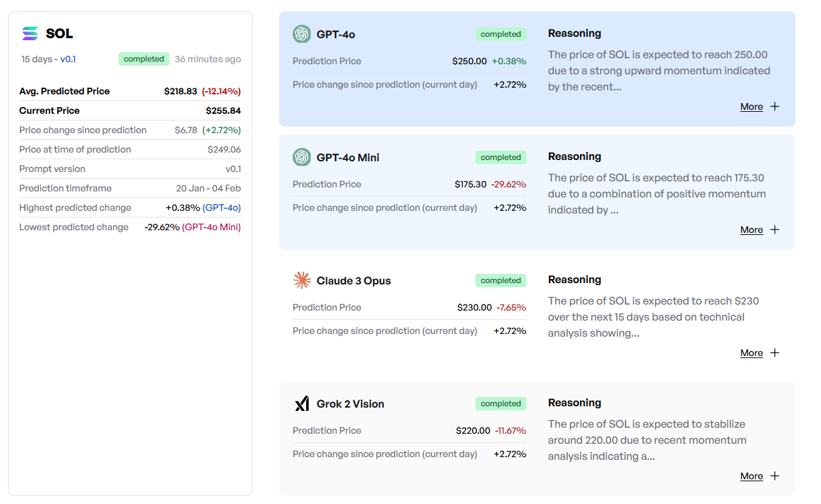Open the v0.1 prompt version link

pyautogui.click(x=68, y=59)
